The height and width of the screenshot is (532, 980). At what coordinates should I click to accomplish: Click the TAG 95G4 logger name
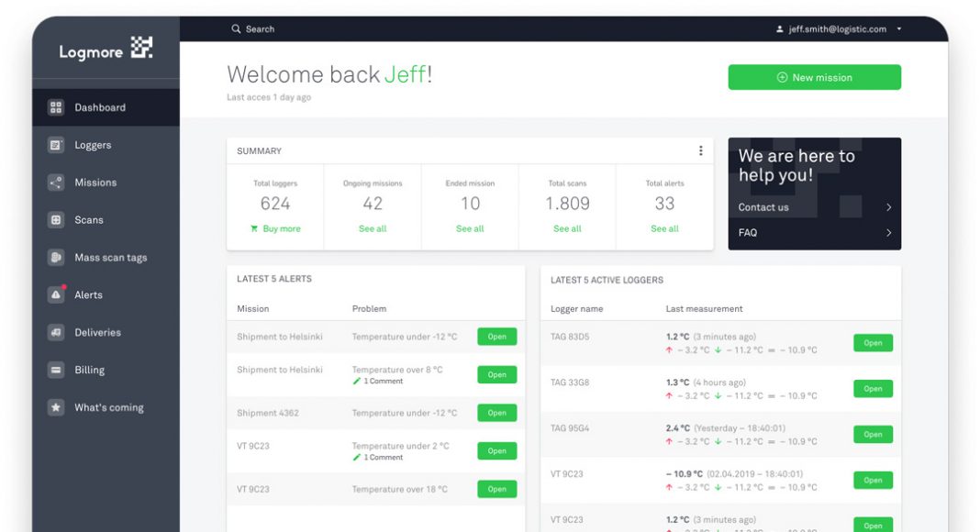point(570,428)
